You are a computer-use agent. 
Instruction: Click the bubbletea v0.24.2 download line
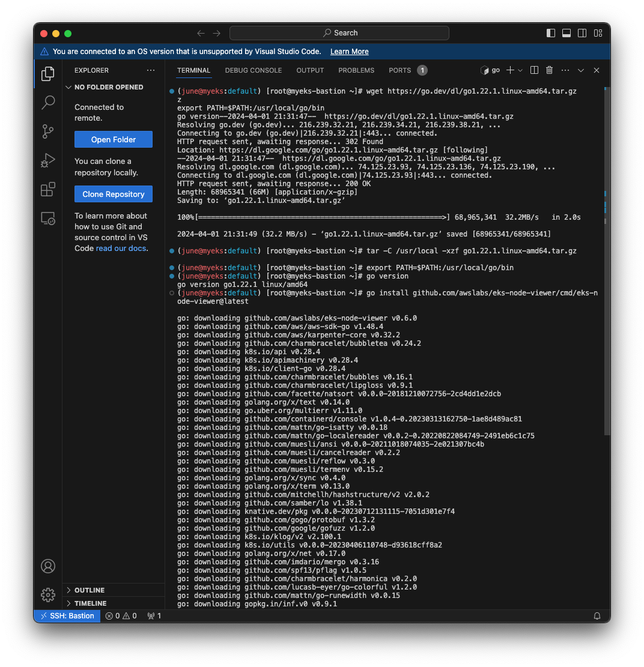[299, 343]
